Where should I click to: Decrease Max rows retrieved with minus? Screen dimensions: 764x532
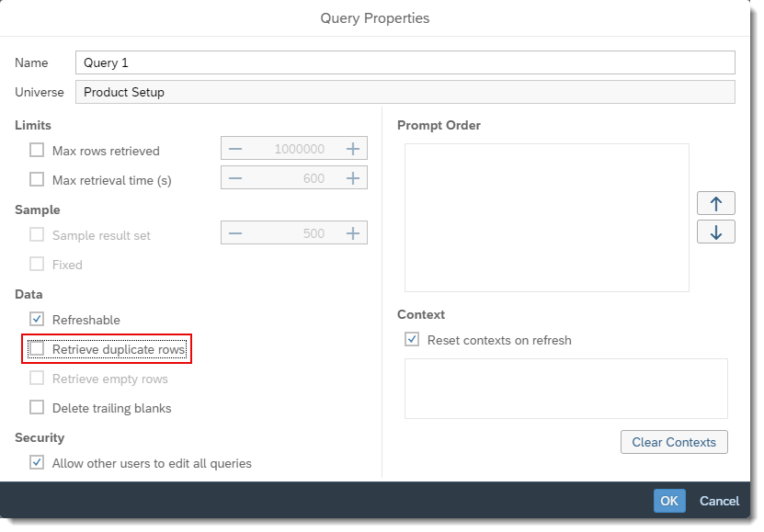click(x=235, y=149)
